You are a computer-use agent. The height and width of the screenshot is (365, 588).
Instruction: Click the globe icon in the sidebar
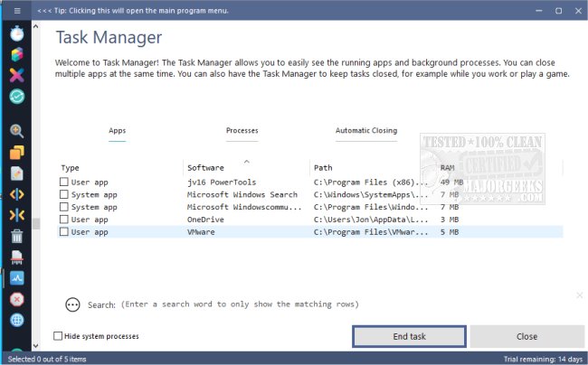pos(17,319)
